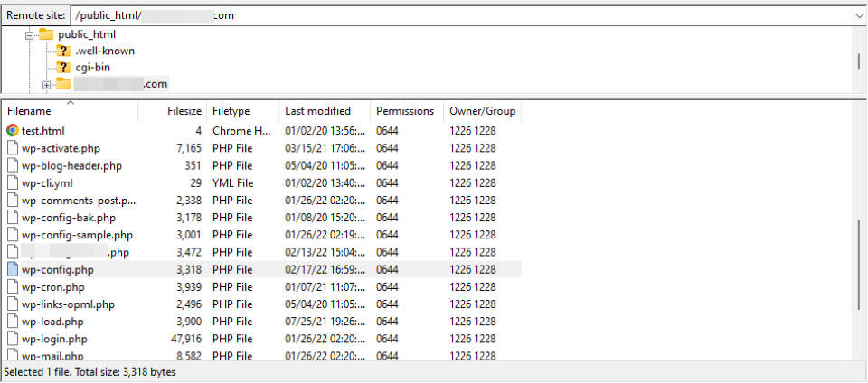Click the file icon of wp-blog-header.php
Viewport: 868px width, 383px height.
click(x=13, y=166)
